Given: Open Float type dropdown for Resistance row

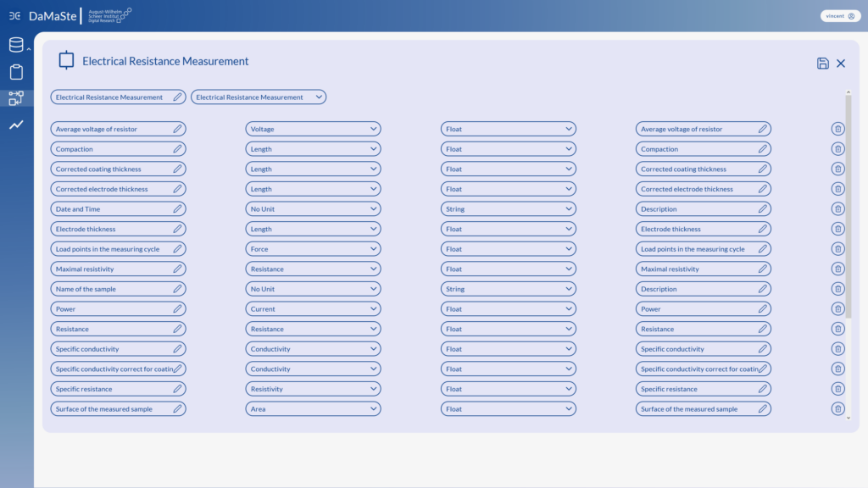Looking at the screenshot, I should pos(509,329).
